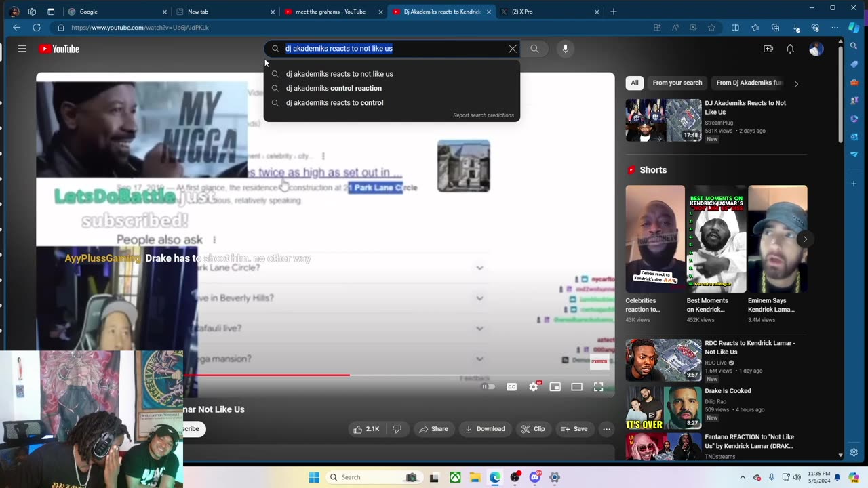Image resolution: width=868 pixels, height=488 pixels.
Task: Go to the YouTube home logo
Action: pyautogui.click(x=59, y=49)
